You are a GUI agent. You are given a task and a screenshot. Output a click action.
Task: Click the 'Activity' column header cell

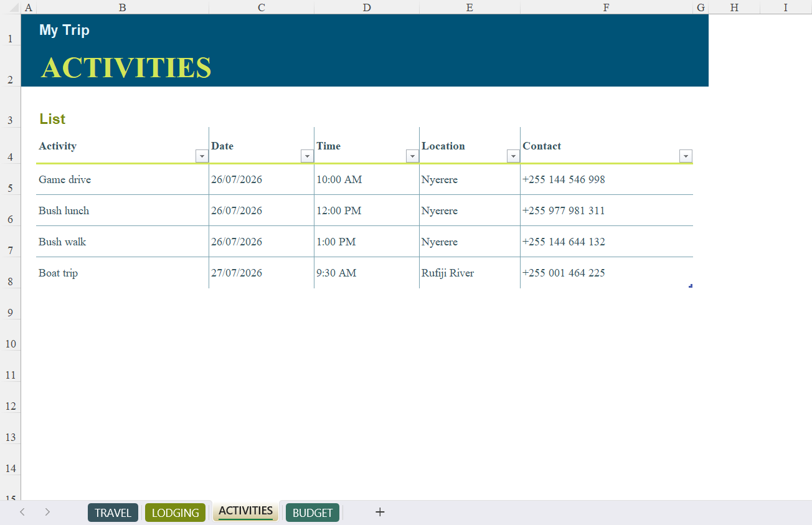point(123,146)
